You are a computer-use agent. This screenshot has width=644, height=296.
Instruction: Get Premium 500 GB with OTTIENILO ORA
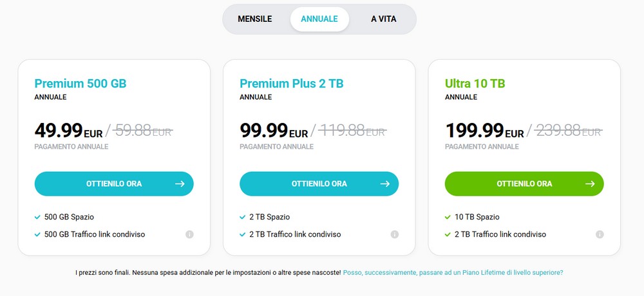114,184
